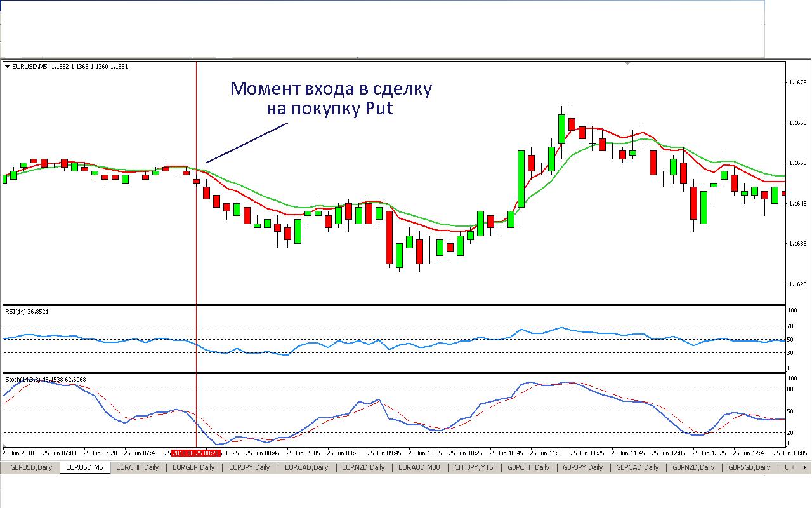This screenshot has height=508, width=812.
Task: Click the 1.1635 price scale label
Action: point(797,244)
